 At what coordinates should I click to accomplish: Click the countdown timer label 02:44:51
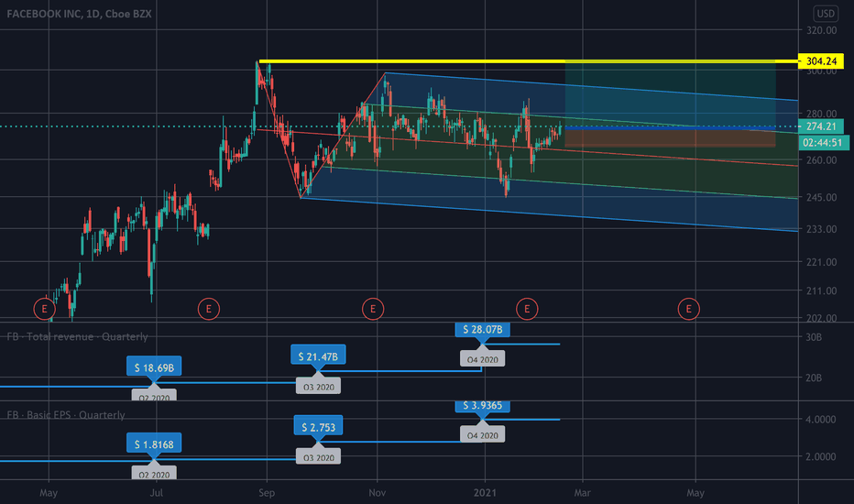click(823, 143)
